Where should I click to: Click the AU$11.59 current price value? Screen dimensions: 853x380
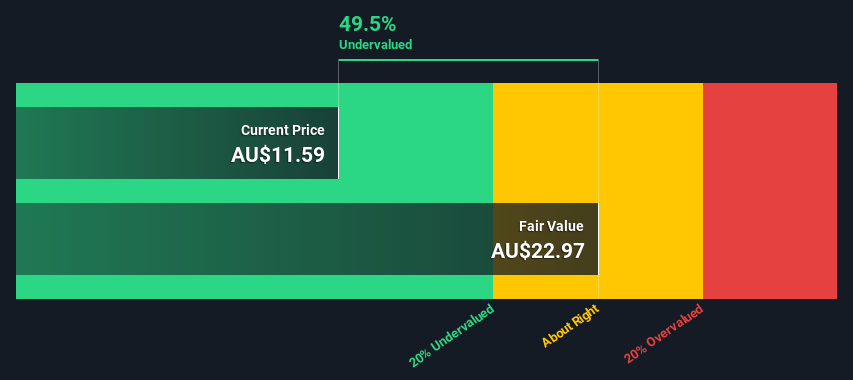[x=277, y=155]
